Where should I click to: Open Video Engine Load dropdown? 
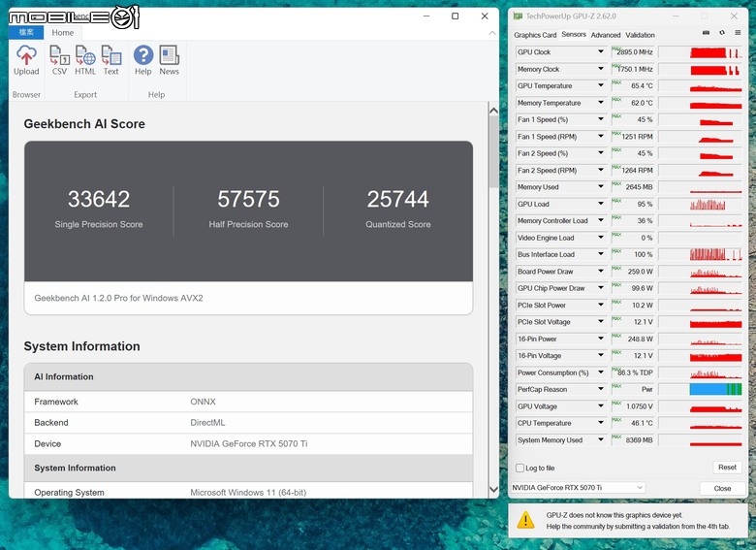[x=601, y=238]
